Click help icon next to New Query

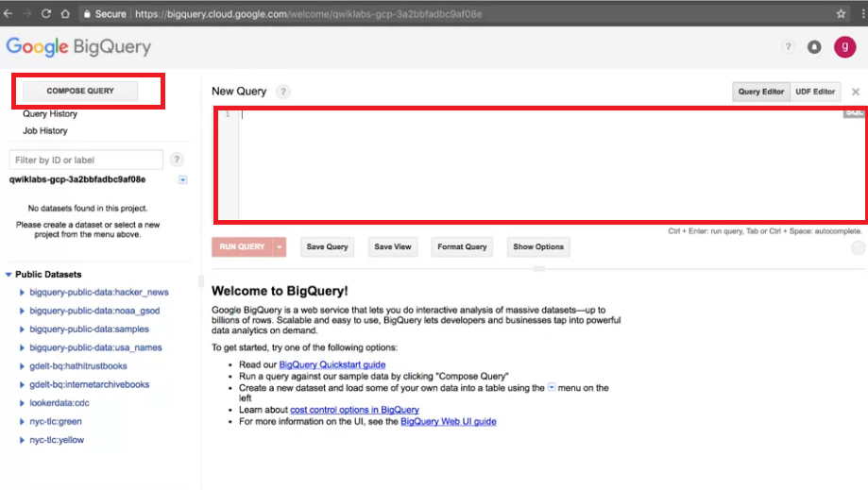pos(282,92)
